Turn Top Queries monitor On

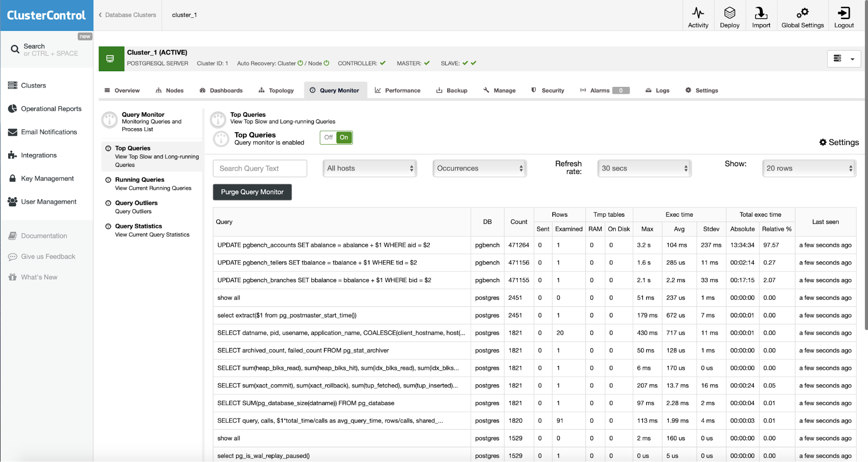click(x=344, y=138)
